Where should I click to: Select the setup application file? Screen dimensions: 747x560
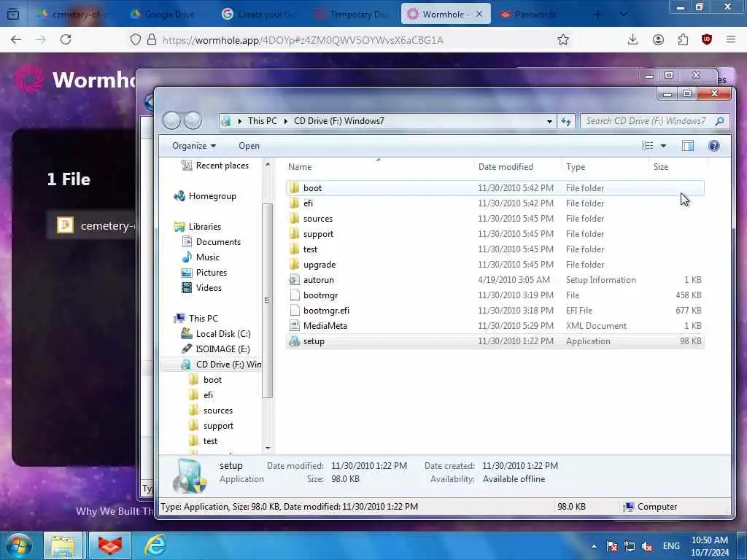point(495,341)
